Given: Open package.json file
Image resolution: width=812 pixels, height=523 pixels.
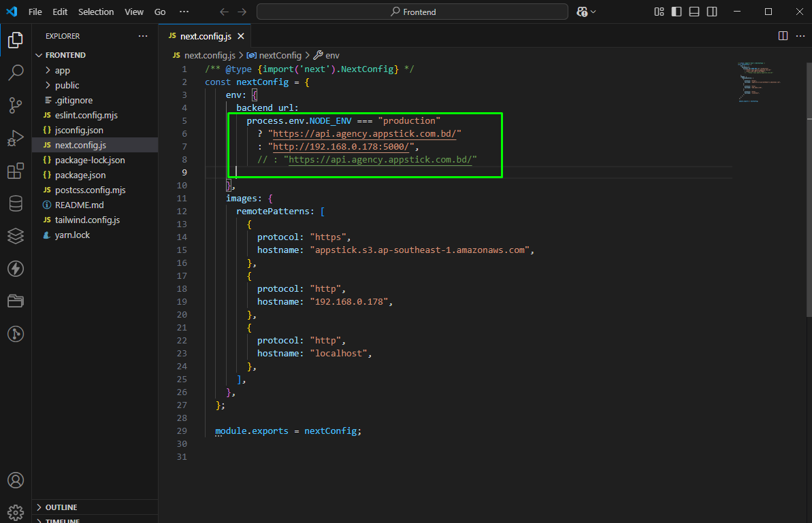Looking at the screenshot, I should click(95, 175).
